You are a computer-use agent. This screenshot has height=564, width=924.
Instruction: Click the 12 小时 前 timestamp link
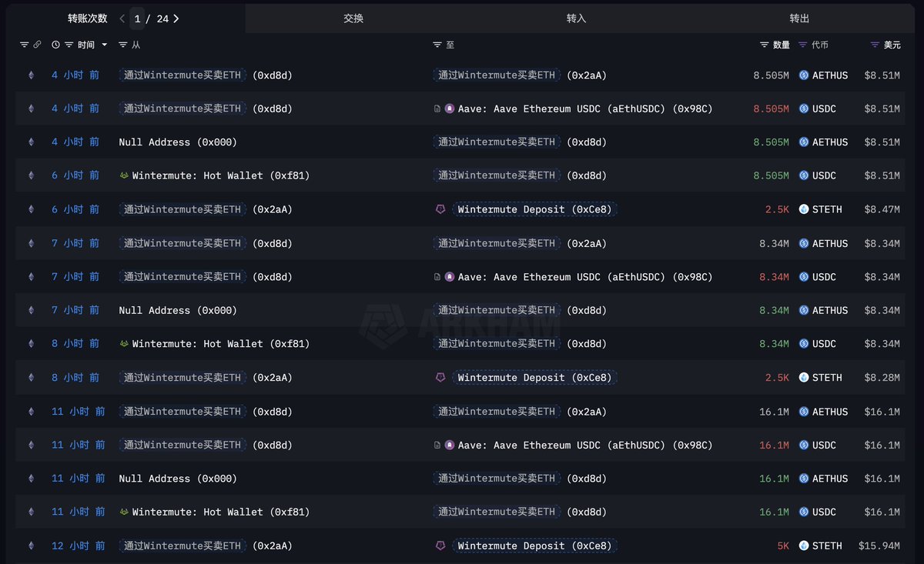click(x=79, y=546)
